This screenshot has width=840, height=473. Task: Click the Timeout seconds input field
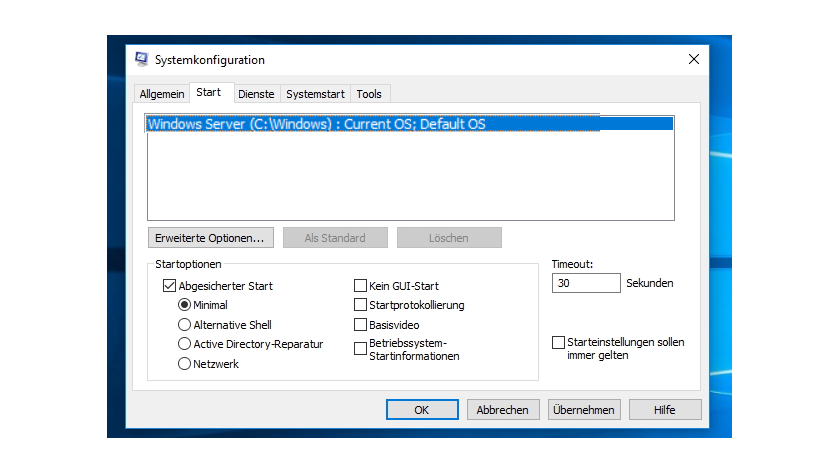pyautogui.click(x=586, y=283)
